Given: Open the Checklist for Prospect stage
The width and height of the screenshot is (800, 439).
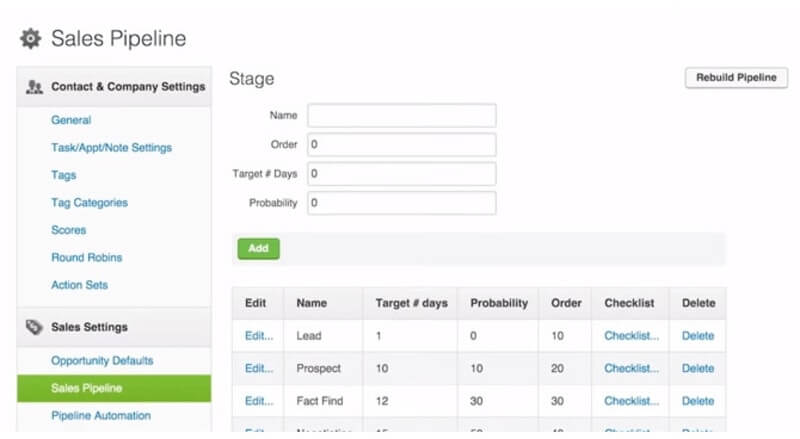Looking at the screenshot, I should pyautogui.click(x=632, y=368).
